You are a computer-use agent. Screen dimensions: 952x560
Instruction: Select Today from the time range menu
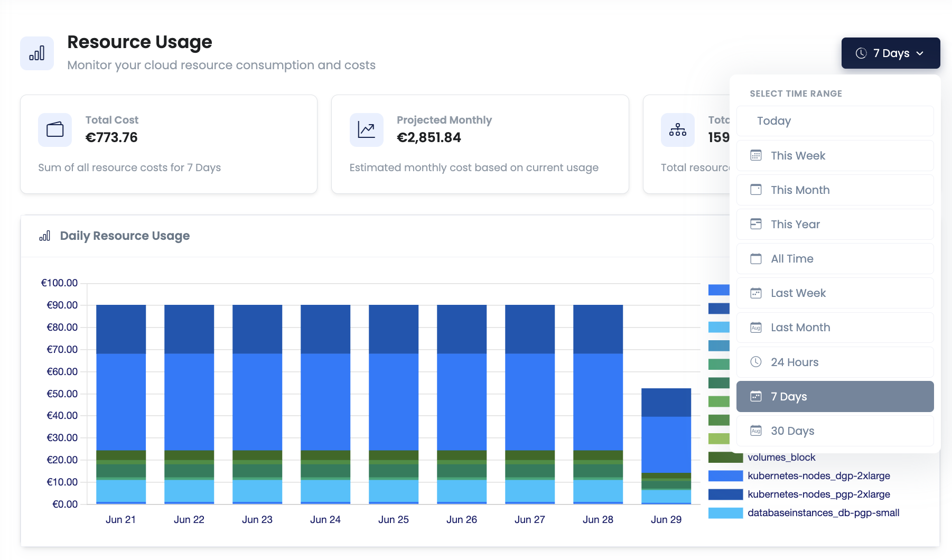tap(835, 120)
